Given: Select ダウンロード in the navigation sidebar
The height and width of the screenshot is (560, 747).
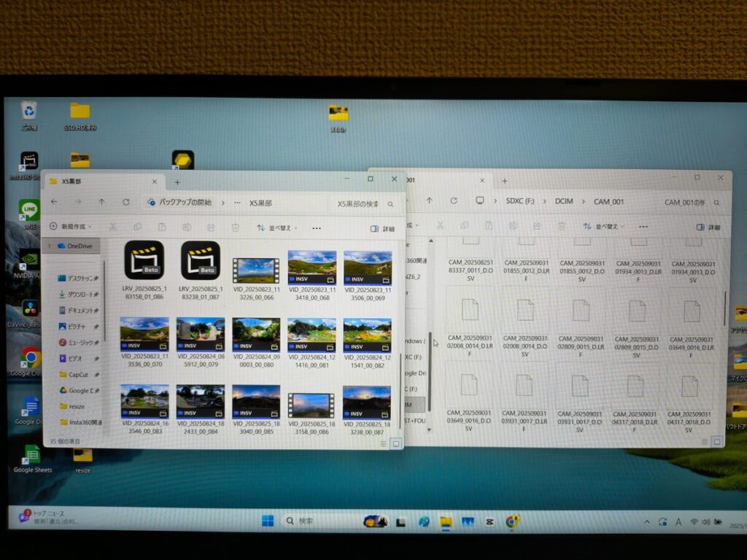Looking at the screenshot, I should (x=77, y=295).
